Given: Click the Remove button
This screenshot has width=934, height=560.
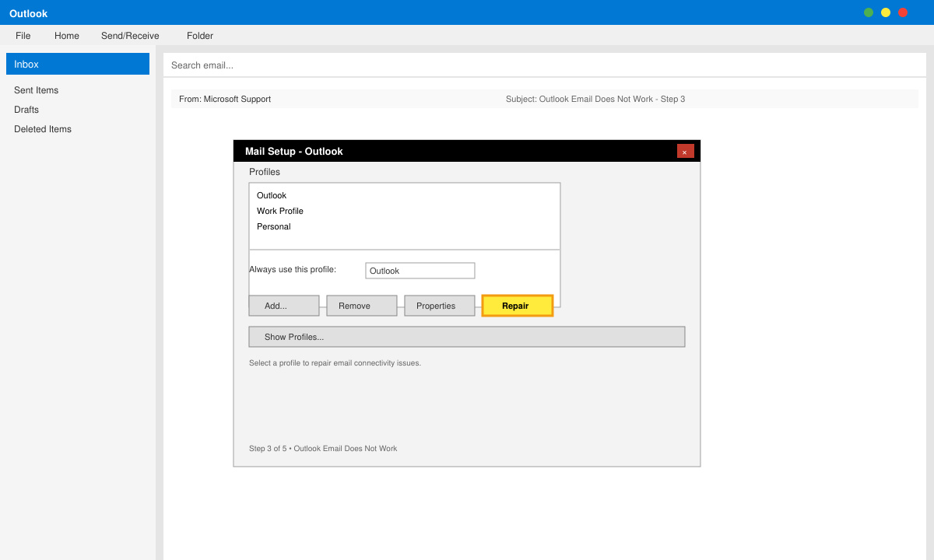Looking at the screenshot, I should (x=362, y=306).
